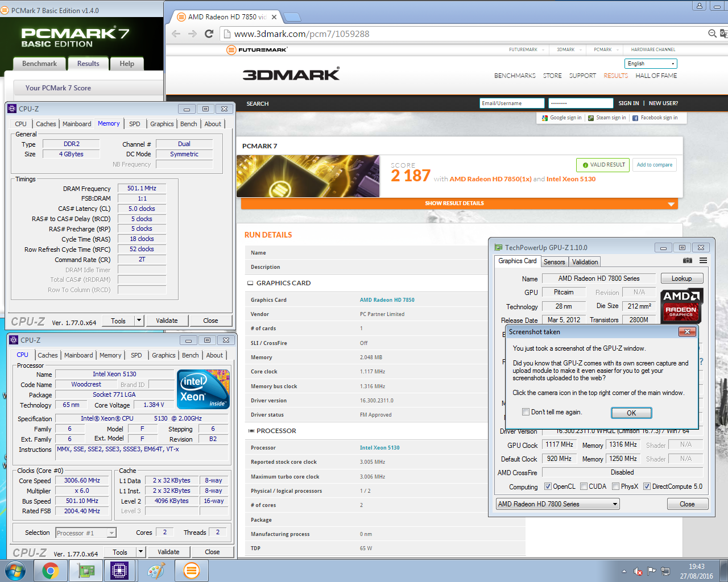
Task: Click the password field on 3DMark site
Action: click(x=581, y=103)
